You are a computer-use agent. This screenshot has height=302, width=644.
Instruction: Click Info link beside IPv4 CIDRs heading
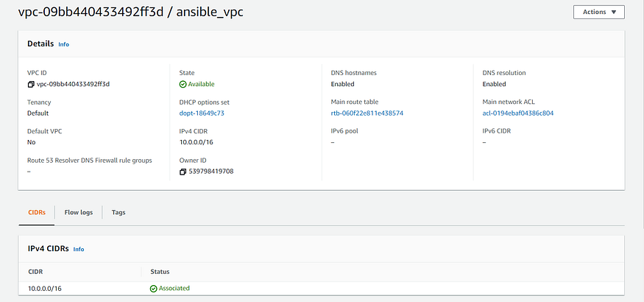[79, 249]
